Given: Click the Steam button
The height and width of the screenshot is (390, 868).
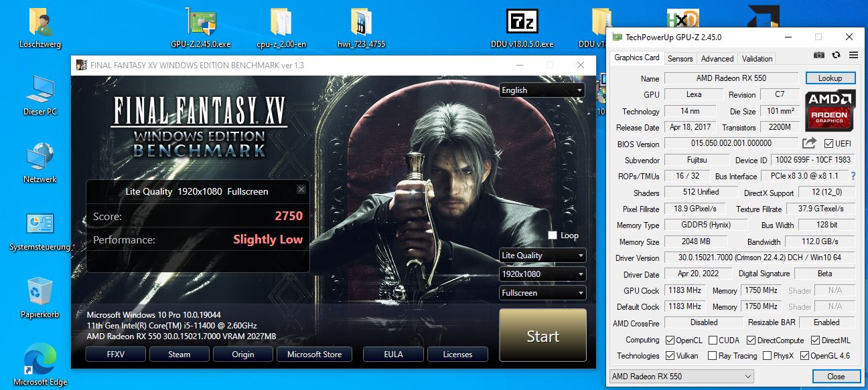Looking at the screenshot, I should click(x=179, y=355).
